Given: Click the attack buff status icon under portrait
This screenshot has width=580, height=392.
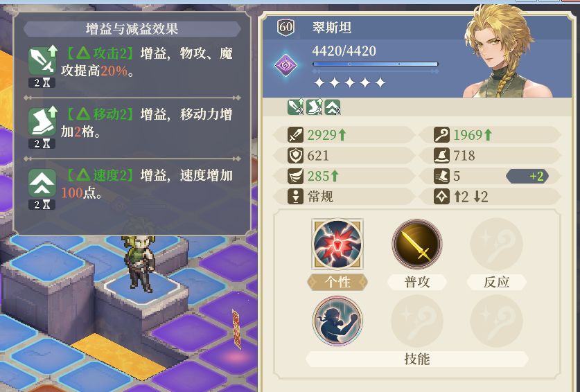Looking at the screenshot, I should 295,107.
